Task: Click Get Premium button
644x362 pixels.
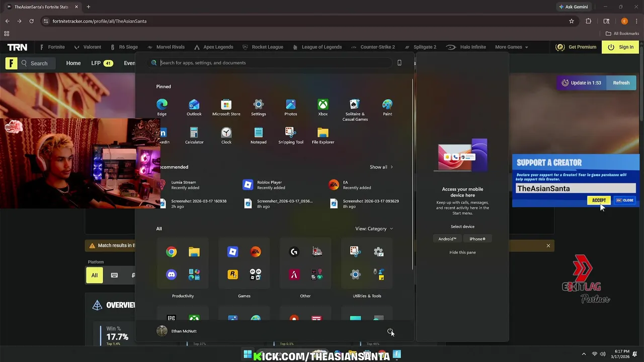Action: [x=576, y=47]
